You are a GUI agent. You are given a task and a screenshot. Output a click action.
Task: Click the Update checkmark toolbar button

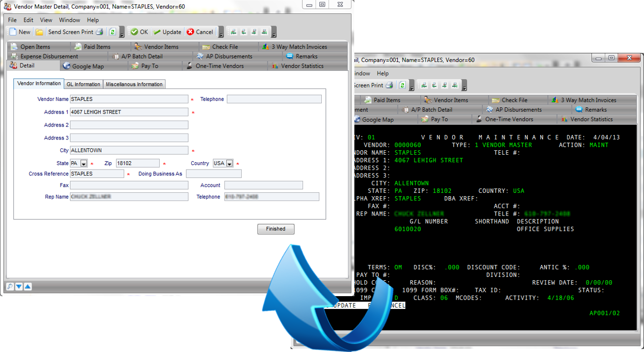(x=167, y=32)
